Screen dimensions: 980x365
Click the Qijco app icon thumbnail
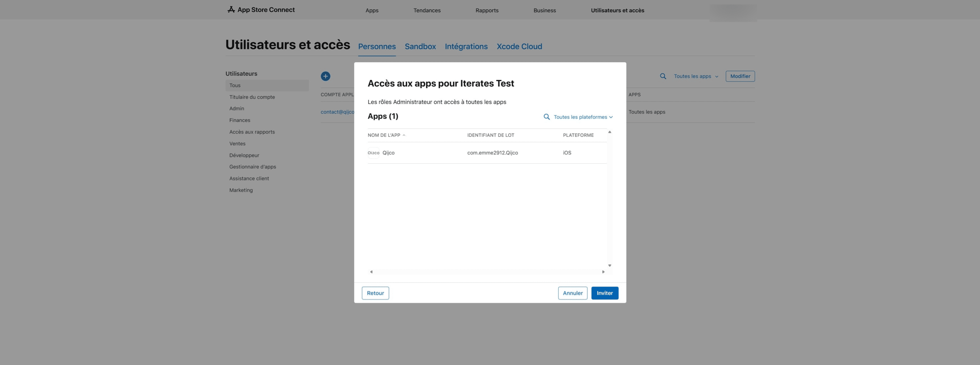pyautogui.click(x=373, y=153)
